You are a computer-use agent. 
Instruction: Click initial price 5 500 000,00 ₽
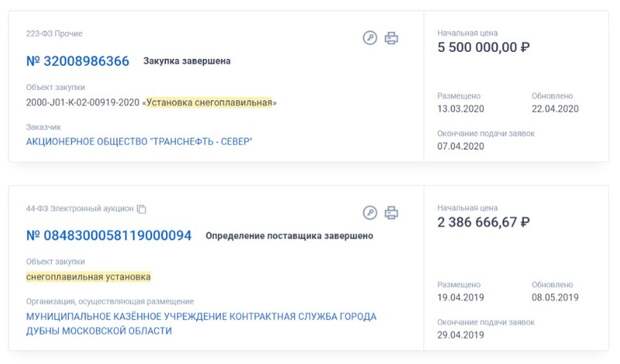483,47
